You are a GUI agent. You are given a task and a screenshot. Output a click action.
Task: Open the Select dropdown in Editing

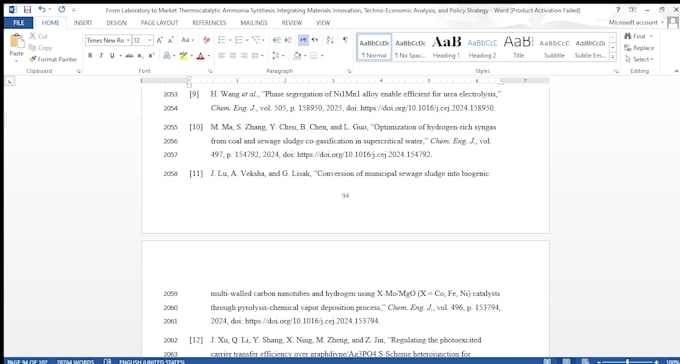pos(639,59)
